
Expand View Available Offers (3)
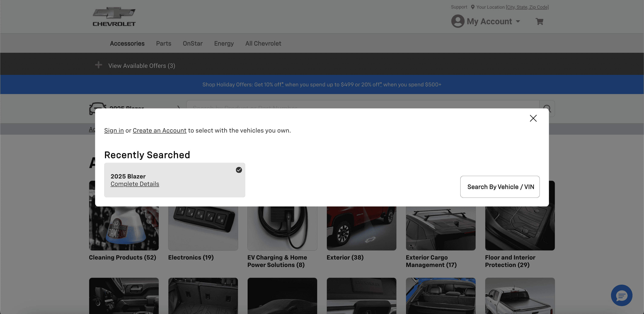[141, 66]
